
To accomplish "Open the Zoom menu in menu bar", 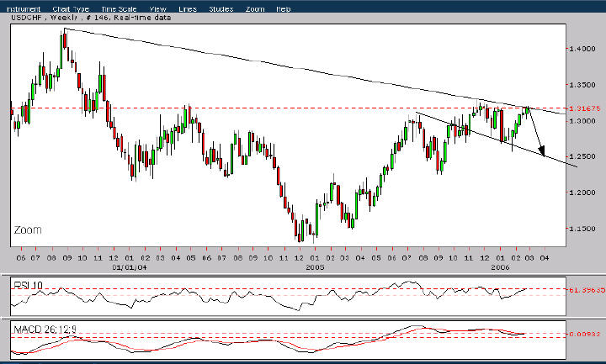I will pos(255,9).
